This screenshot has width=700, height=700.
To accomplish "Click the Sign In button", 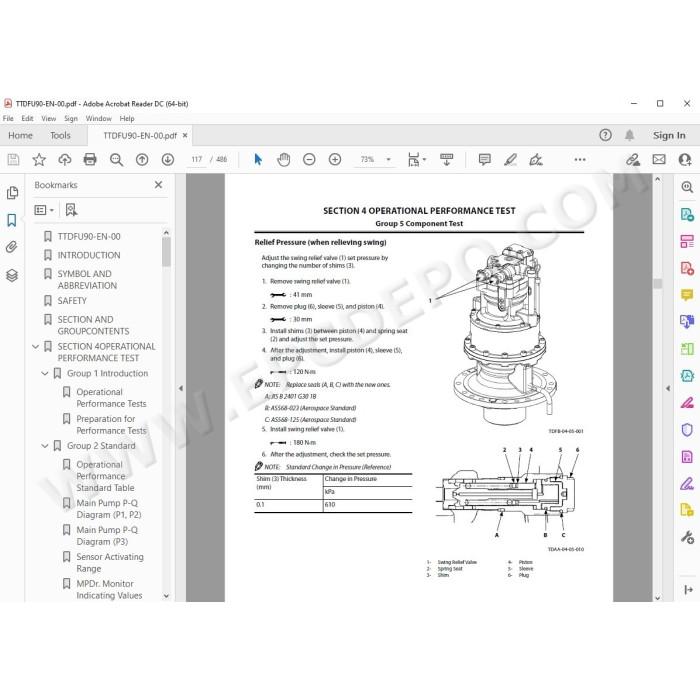I will point(669,135).
